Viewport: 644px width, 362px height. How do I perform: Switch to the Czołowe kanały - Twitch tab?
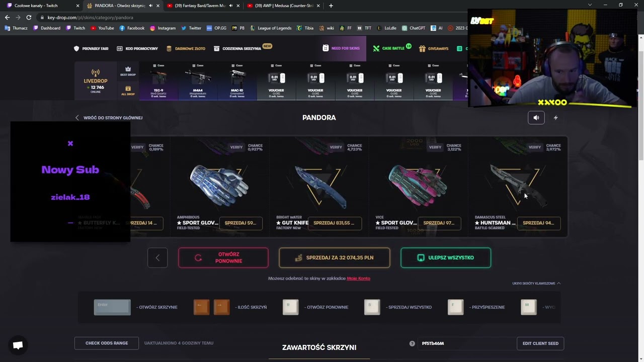point(43,6)
